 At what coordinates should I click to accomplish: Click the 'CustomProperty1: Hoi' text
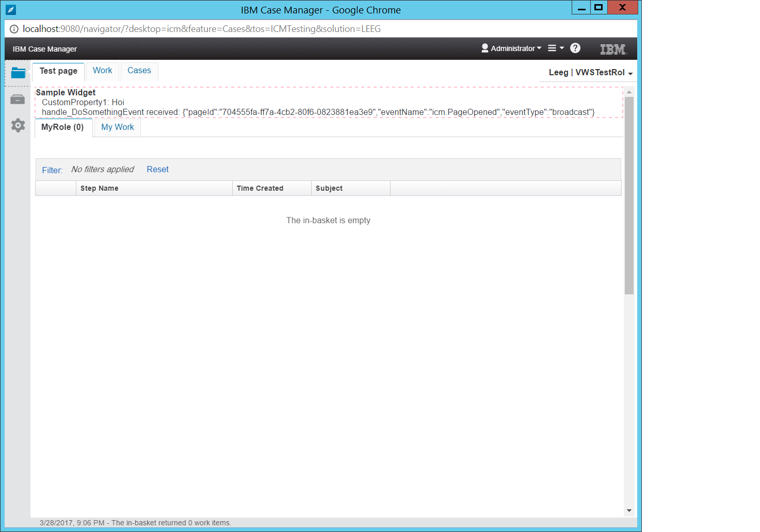83,103
